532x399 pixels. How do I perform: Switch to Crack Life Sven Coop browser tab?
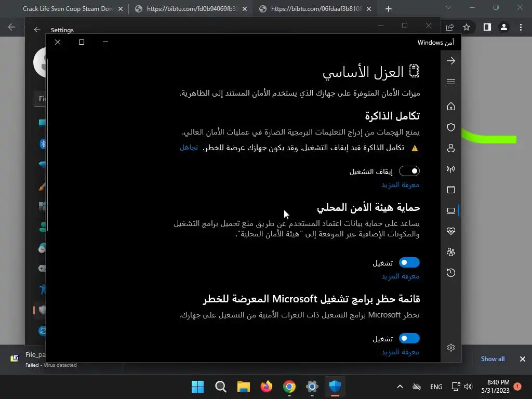coord(68,9)
